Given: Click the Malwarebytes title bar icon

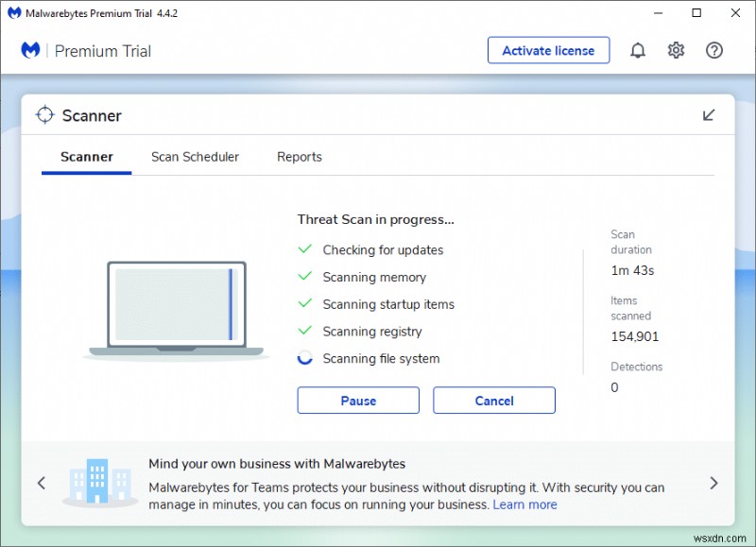Looking at the screenshot, I should click(14, 13).
